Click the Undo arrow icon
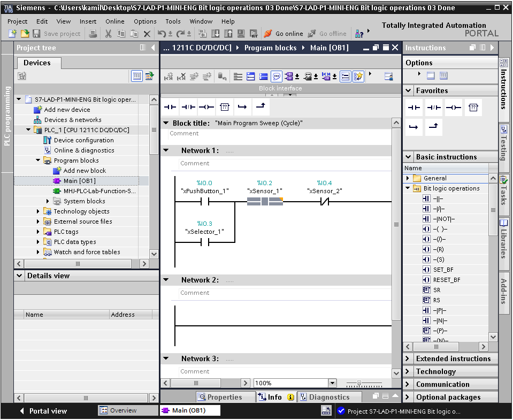This screenshot has width=513, height=420. point(162,33)
